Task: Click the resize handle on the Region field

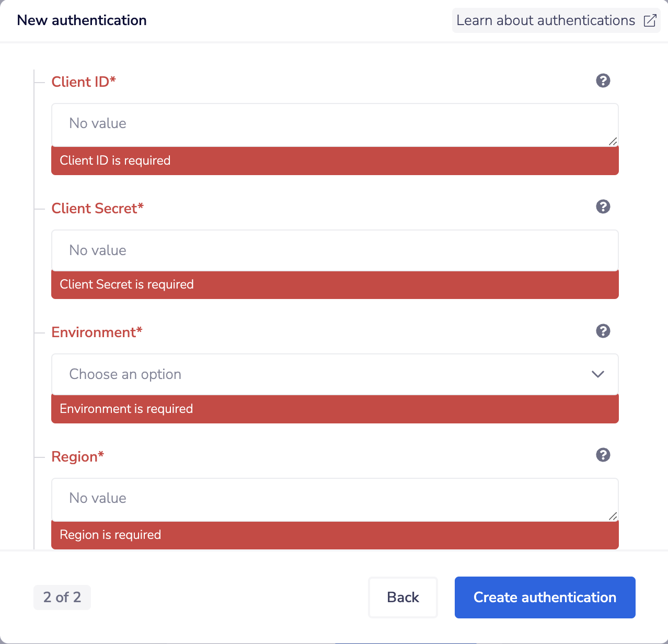Action: pos(613,516)
